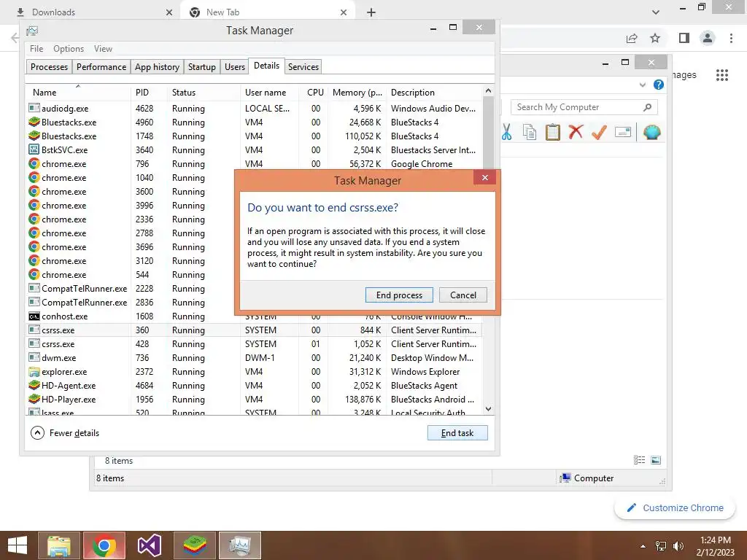Sort processes by PID column header
The height and width of the screenshot is (560, 747).
(x=149, y=93)
